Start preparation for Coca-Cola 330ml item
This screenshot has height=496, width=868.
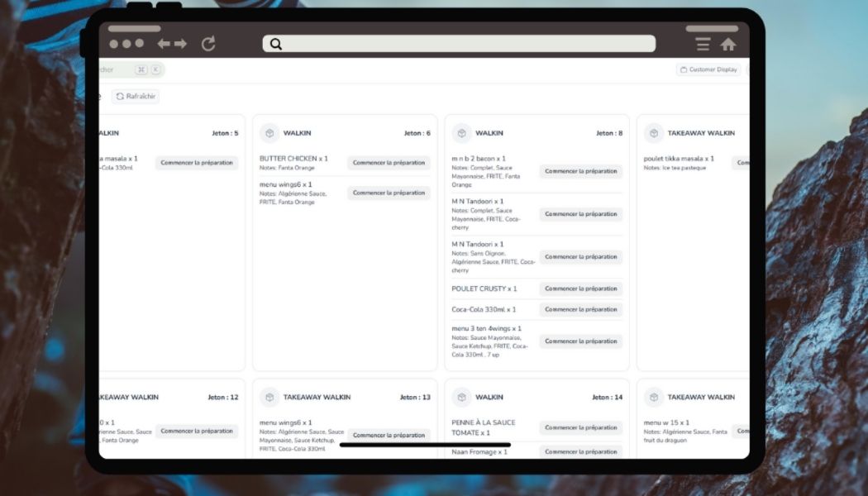581,309
